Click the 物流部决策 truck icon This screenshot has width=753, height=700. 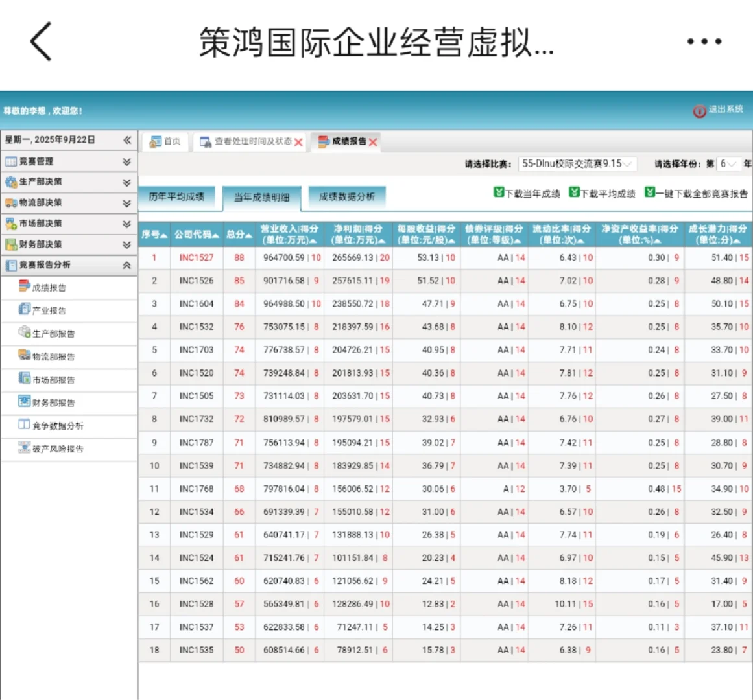point(10,203)
